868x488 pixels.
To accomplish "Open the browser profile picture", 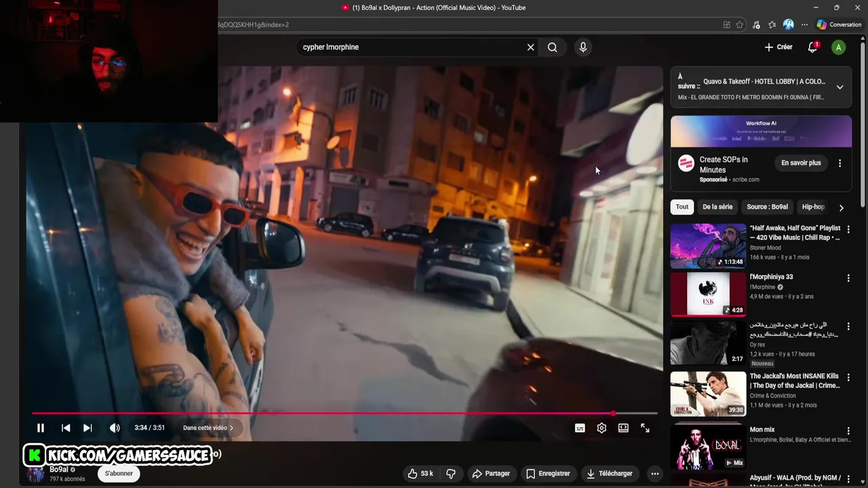I will click(789, 24).
